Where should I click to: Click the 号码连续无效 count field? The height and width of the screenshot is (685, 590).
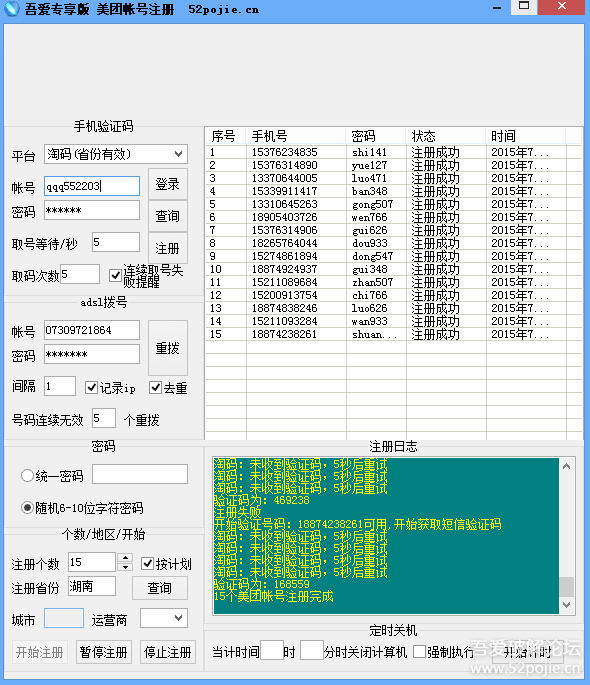[104, 418]
